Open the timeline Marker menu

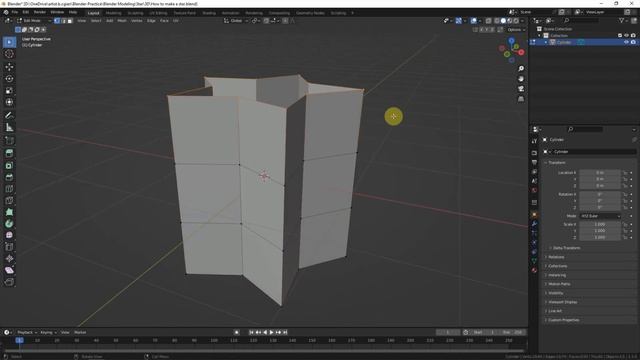tap(80, 332)
